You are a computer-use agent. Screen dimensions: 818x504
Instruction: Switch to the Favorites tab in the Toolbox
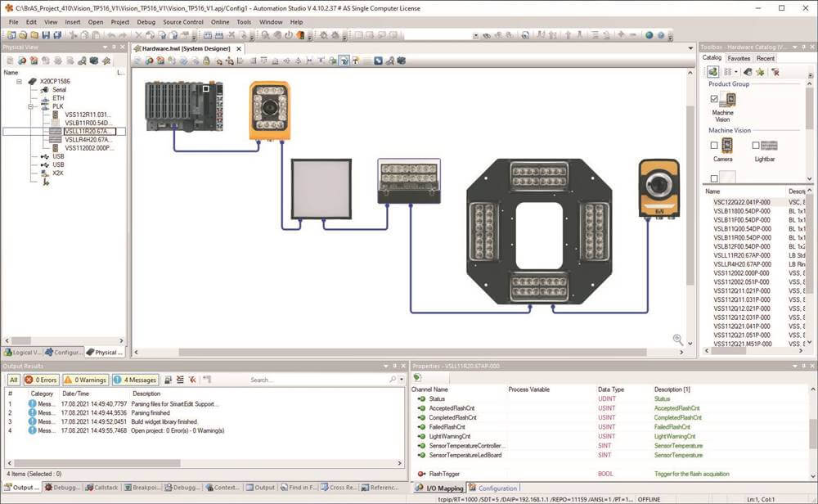coord(739,58)
